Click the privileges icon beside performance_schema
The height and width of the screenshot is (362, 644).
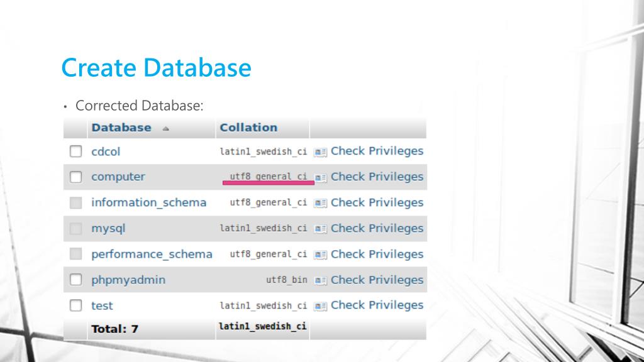tap(320, 255)
